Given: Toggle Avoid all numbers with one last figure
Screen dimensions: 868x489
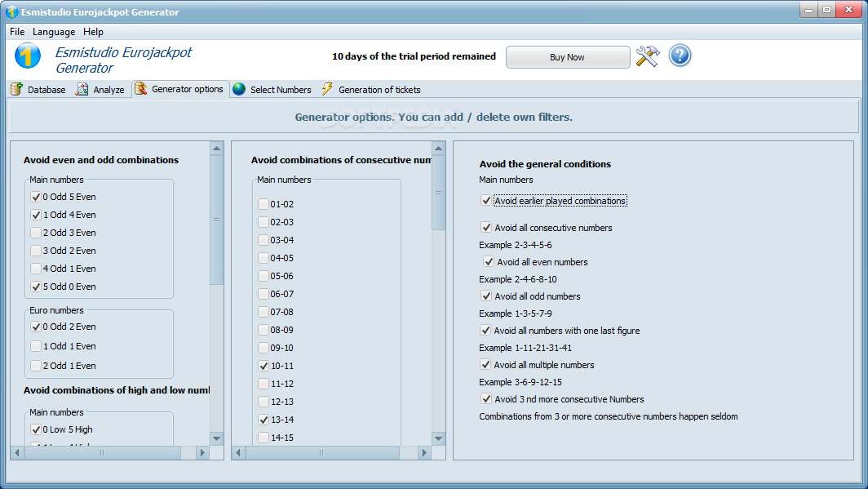Looking at the screenshot, I should 485,330.
